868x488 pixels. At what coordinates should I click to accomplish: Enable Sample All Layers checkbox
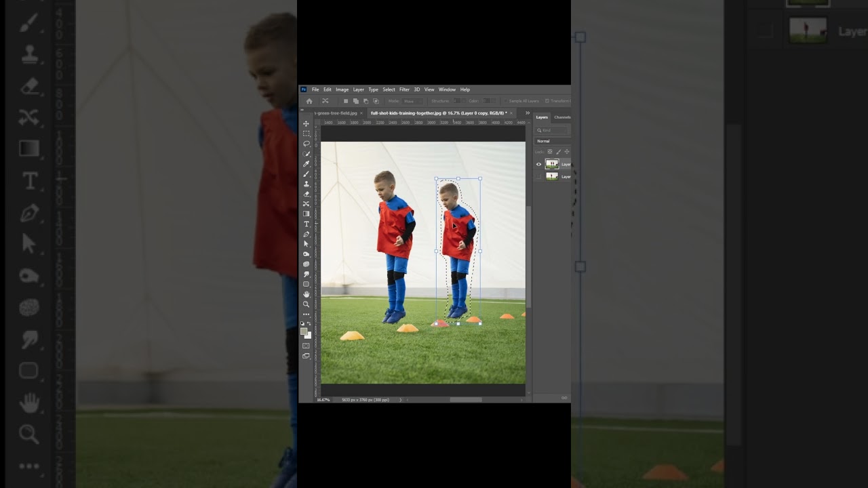coord(507,101)
